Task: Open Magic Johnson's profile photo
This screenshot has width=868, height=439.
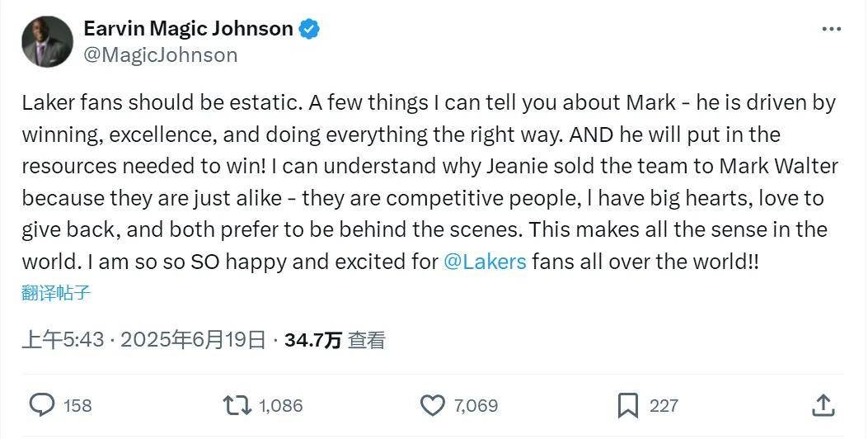Action: coord(47,41)
